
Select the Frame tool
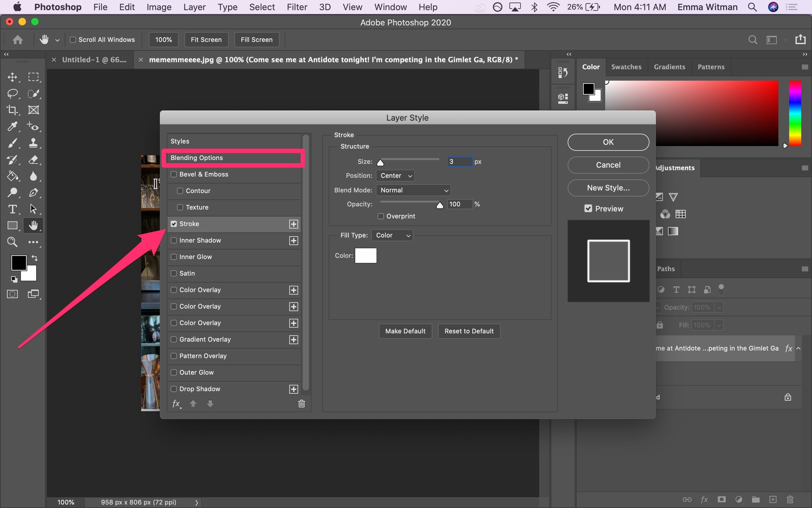33,110
